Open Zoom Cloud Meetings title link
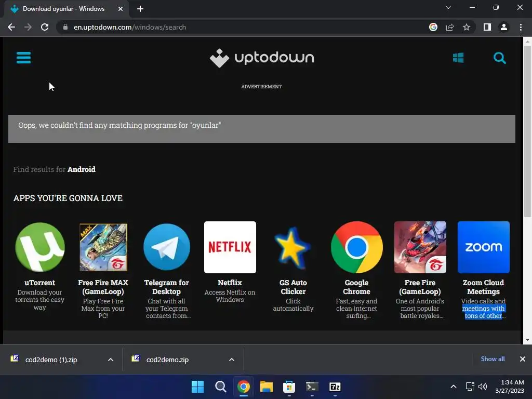 tap(484, 287)
